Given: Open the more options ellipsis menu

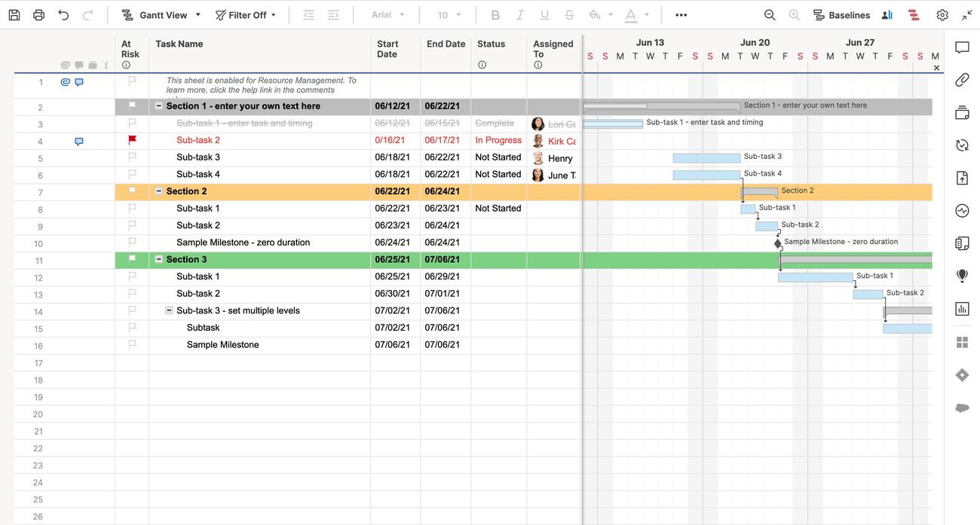Looking at the screenshot, I should [x=681, y=15].
